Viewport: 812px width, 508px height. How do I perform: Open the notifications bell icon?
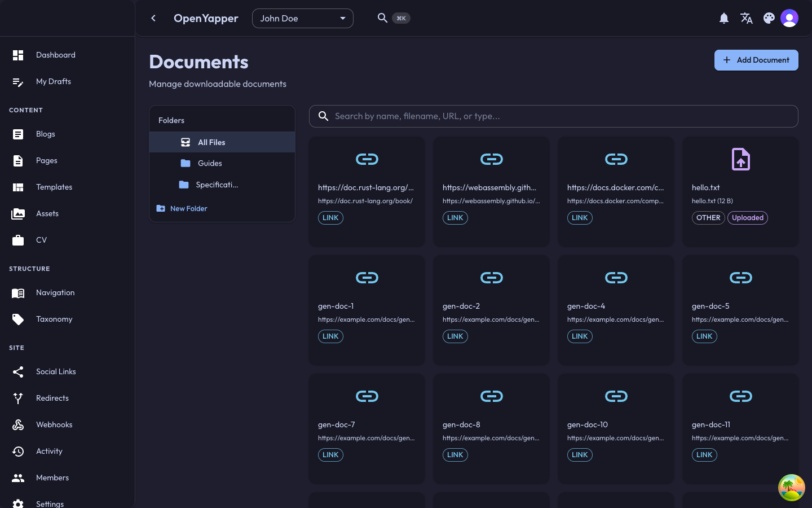(724, 18)
